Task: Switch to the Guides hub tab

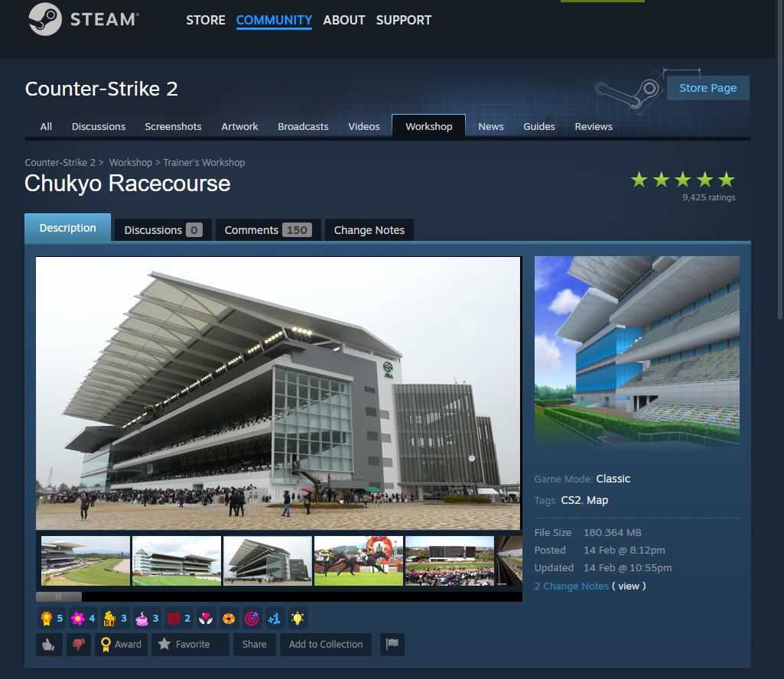Action: click(x=539, y=126)
